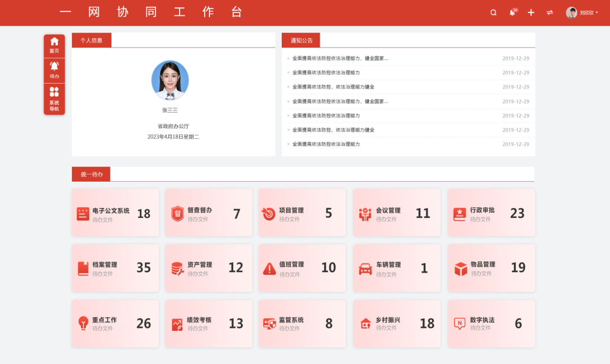Select the 通知公告 tab header

pyautogui.click(x=302, y=40)
